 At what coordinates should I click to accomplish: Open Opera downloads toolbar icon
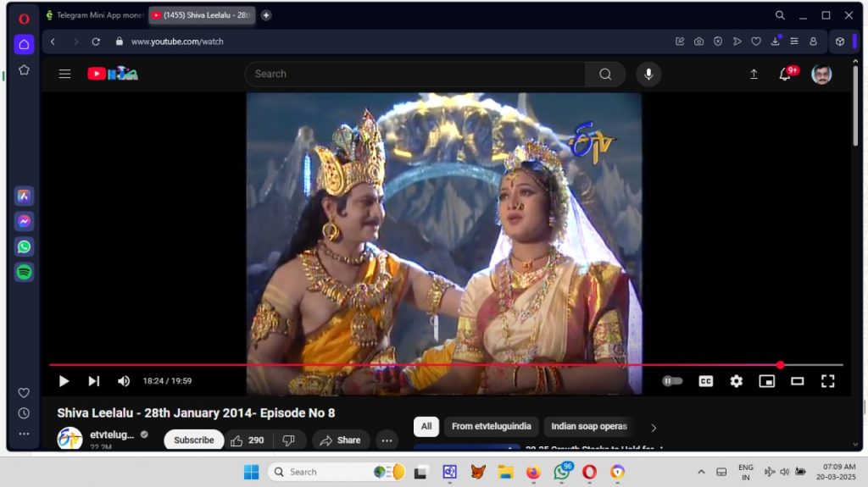[776, 42]
